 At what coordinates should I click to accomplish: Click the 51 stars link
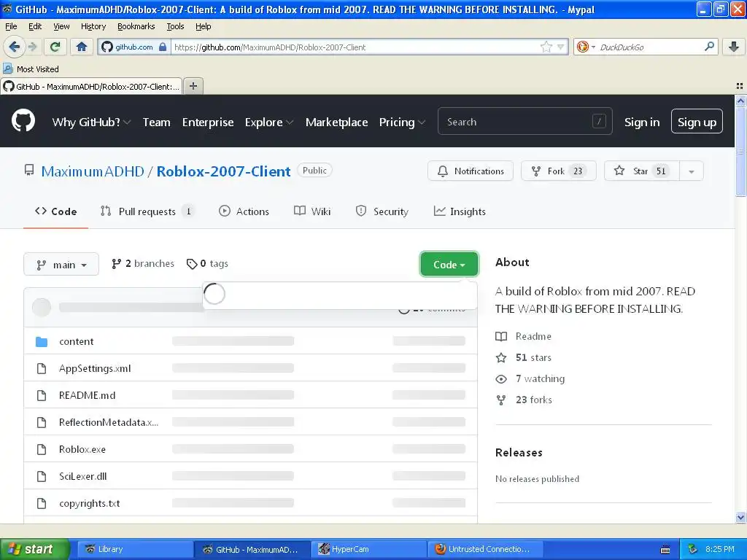[x=524, y=357]
